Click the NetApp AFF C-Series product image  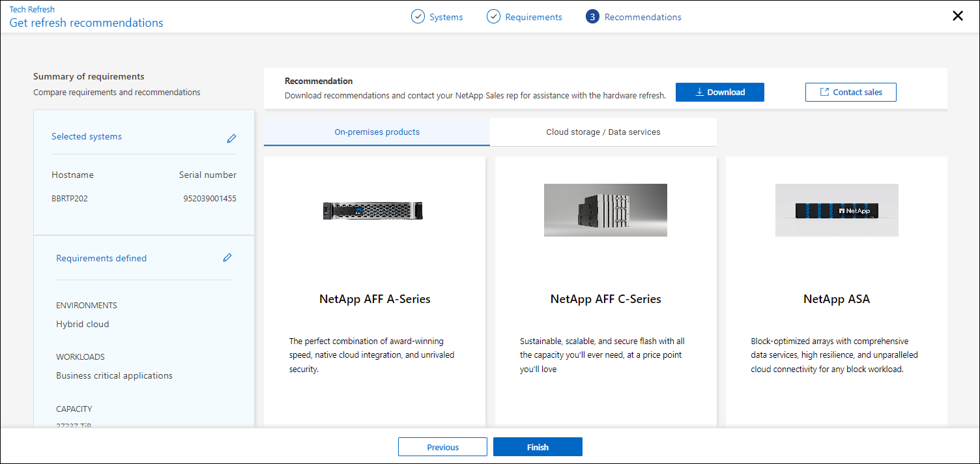pyautogui.click(x=605, y=210)
